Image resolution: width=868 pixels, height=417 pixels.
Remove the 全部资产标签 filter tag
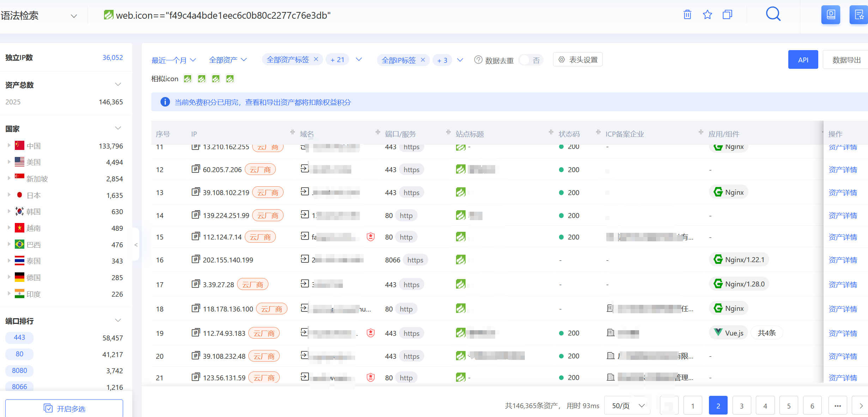316,59
